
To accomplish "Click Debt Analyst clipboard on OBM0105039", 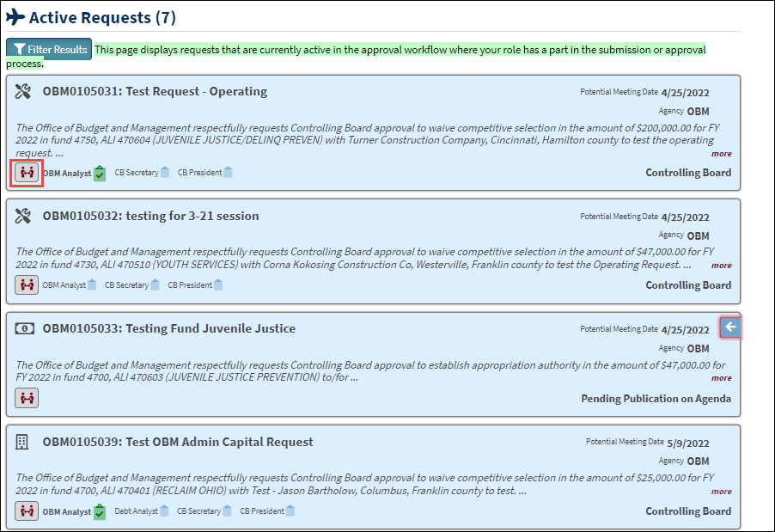I will click(x=165, y=511).
